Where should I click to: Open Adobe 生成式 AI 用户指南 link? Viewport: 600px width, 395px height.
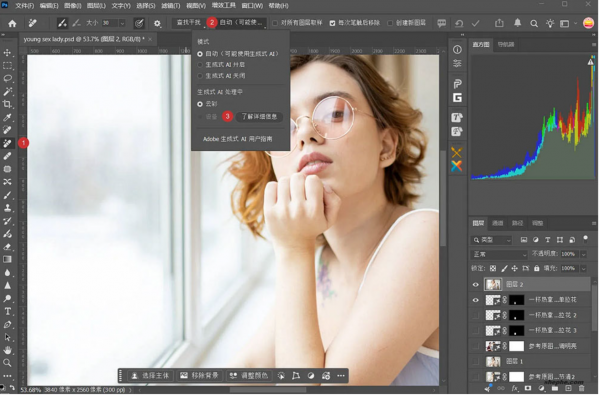click(x=237, y=139)
